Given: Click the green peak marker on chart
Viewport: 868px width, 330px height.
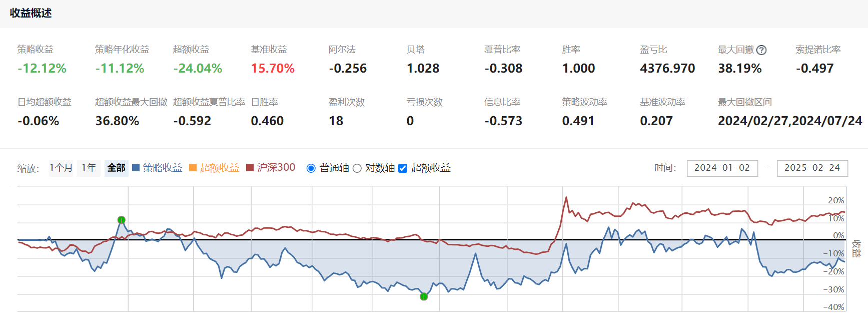Looking at the screenshot, I should pos(121,220).
